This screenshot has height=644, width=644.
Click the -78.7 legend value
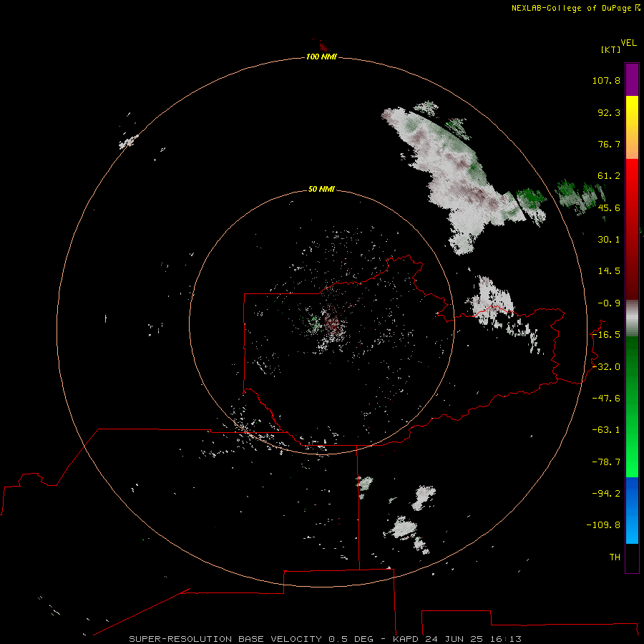pos(606,462)
